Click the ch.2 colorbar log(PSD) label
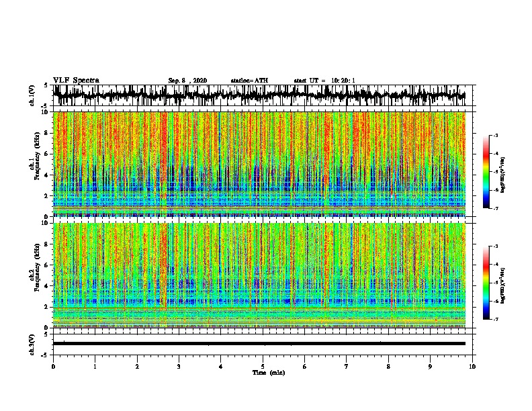The width and height of the screenshot is (532, 411). pos(503,285)
